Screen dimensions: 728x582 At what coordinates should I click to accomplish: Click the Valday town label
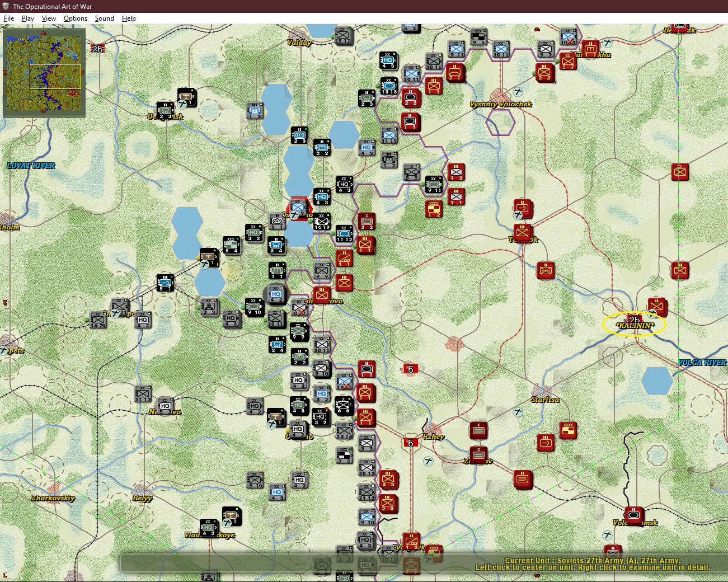pyautogui.click(x=299, y=43)
